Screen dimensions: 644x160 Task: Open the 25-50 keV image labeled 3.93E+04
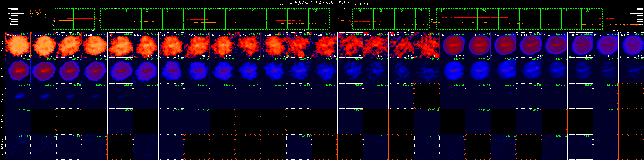(x=18, y=121)
